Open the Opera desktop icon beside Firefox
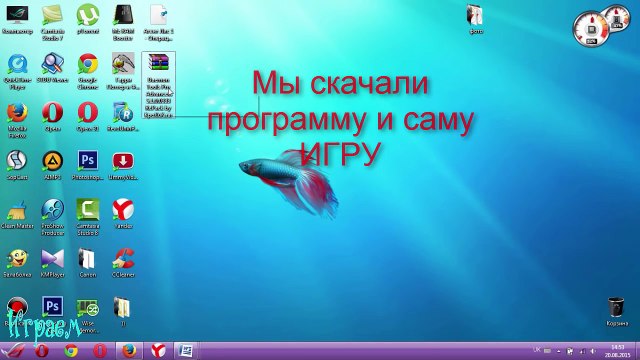Image resolution: width=640 pixels, height=360 pixels. pyautogui.click(x=52, y=117)
